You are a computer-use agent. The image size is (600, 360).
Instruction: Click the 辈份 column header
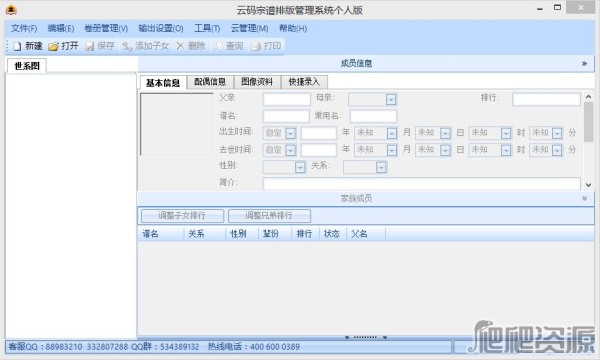pos(275,234)
